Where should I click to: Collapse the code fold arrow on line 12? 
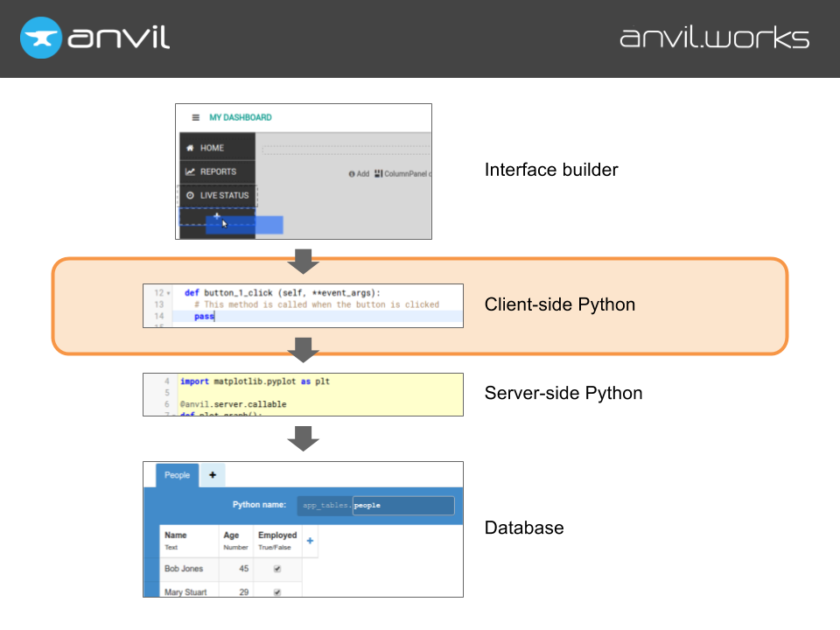(x=168, y=293)
